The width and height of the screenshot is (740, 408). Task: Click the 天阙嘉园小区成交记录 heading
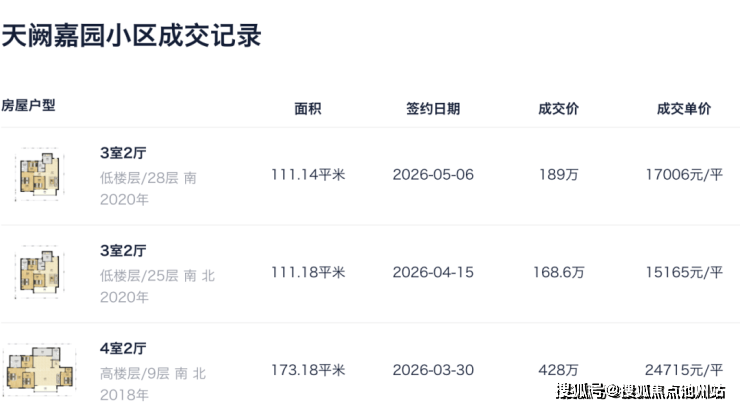click(x=131, y=35)
